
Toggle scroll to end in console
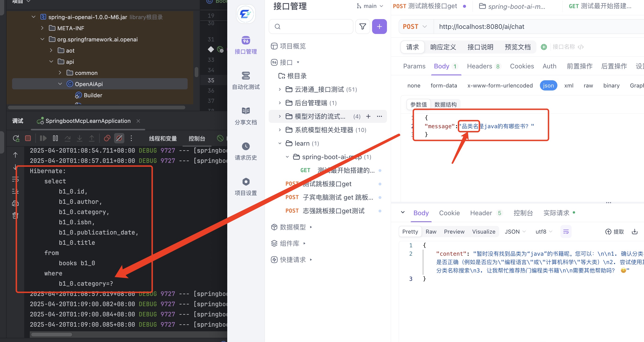coord(15,191)
